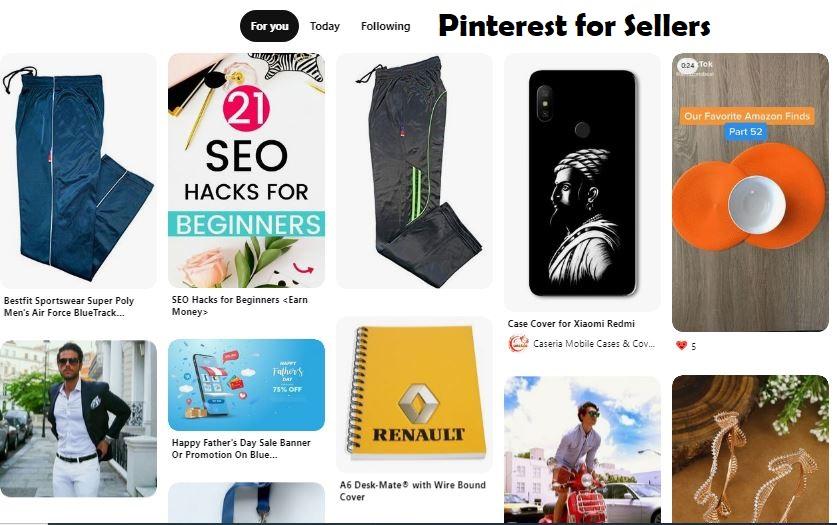Click A6 Desk-Mate with Wire Bound Cover title
Screen dimensions: 837x525
pos(413,491)
